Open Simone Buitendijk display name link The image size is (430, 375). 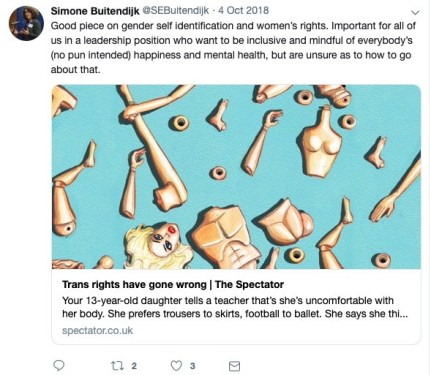(x=95, y=11)
